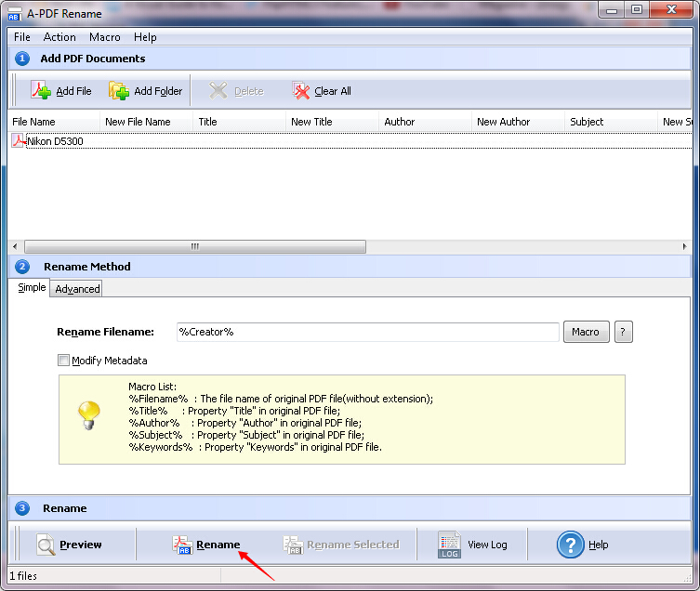The height and width of the screenshot is (591, 700).
Task: Click the Rename Selected label
Action: coord(352,545)
